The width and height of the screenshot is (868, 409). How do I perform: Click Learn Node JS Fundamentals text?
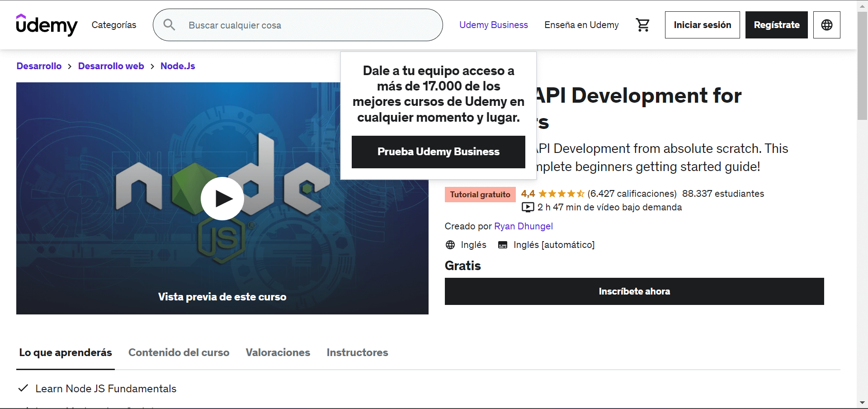click(106, 389)
